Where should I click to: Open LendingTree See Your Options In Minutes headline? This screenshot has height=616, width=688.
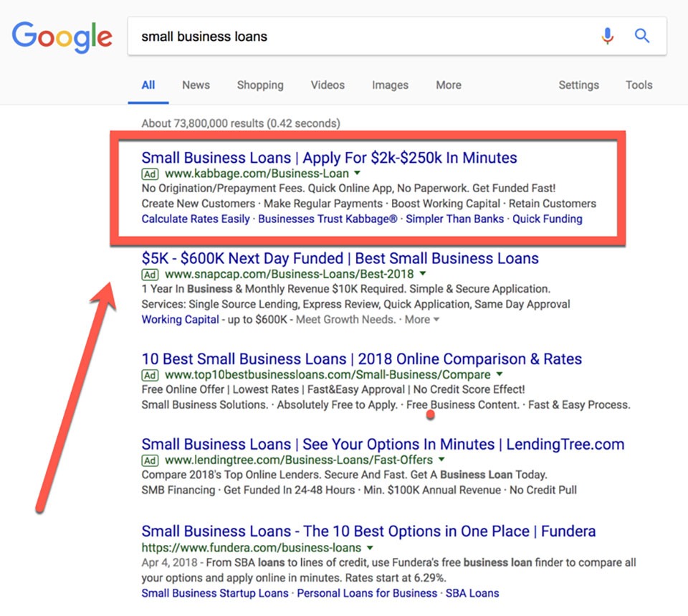(x=383, y=444)
